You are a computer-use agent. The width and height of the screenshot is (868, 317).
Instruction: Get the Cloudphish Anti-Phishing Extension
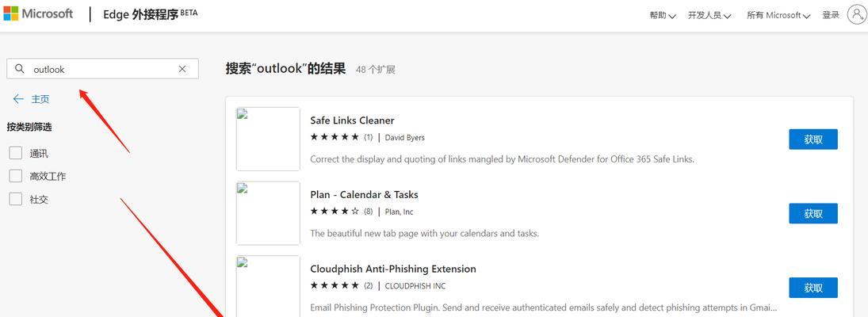tap(813, 288)
